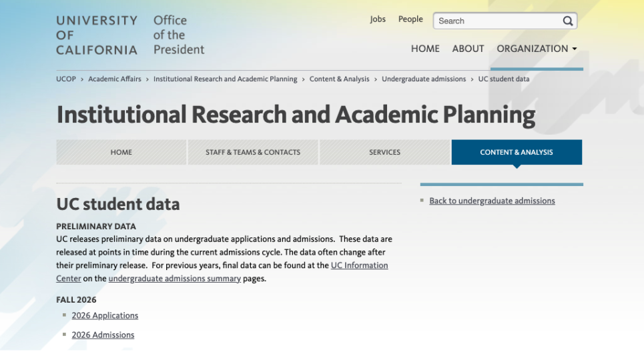Follow Back to undergraduate admissions link
This screenshot has width=644, height=360.
pyautogui.click(x=492, y=201)
